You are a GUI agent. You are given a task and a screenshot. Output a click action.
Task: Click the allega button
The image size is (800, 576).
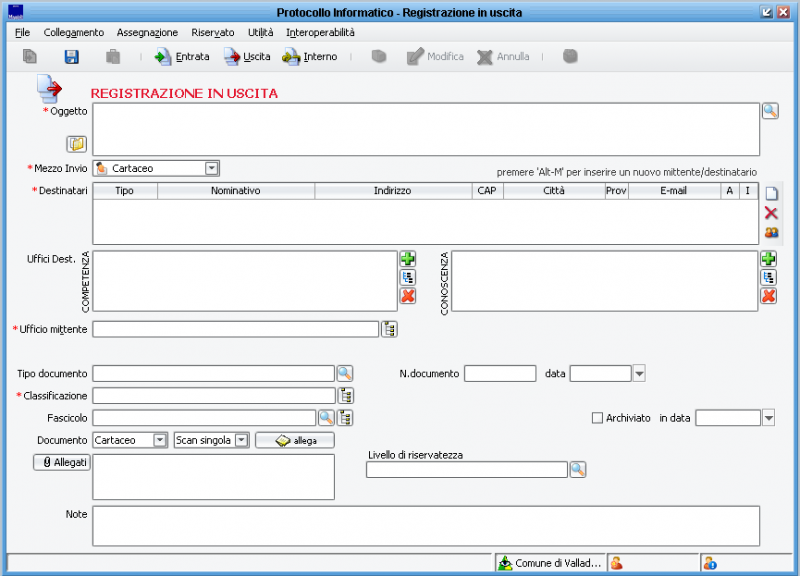click(x=294, y=440)
